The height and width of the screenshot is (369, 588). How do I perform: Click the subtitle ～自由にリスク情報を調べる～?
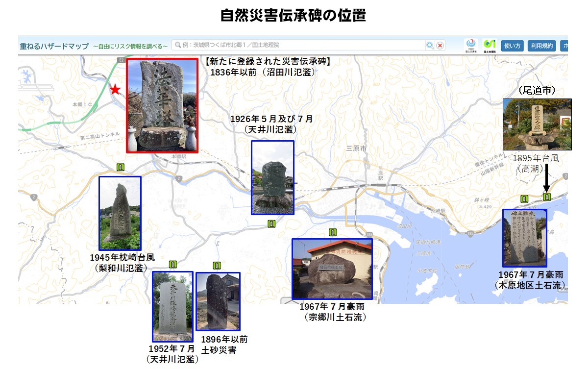pos(130,46)
